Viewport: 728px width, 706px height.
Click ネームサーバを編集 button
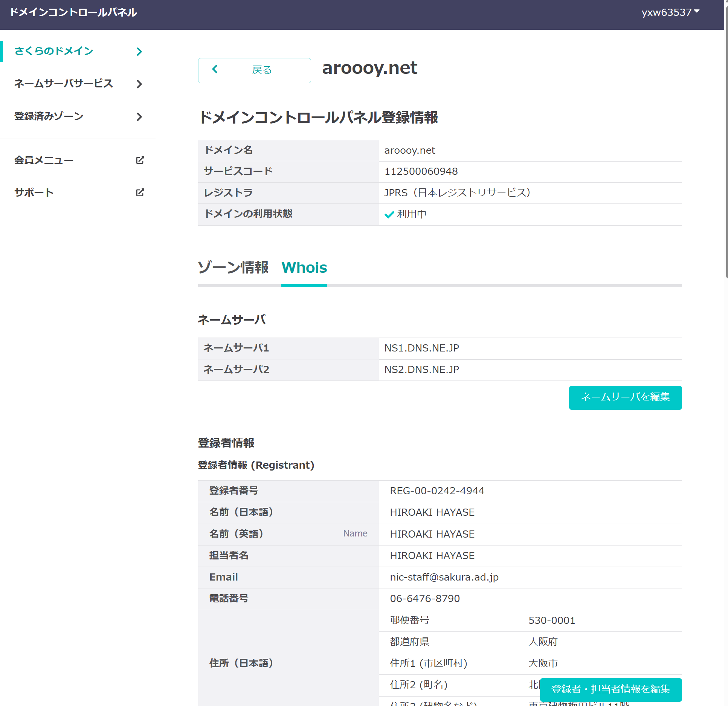click(625, 397)
